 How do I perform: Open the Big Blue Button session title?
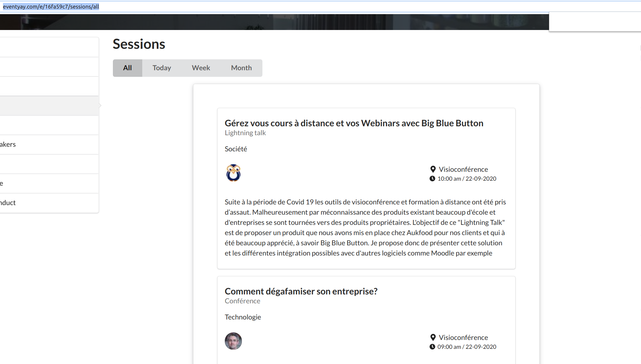tap(354, 123)
